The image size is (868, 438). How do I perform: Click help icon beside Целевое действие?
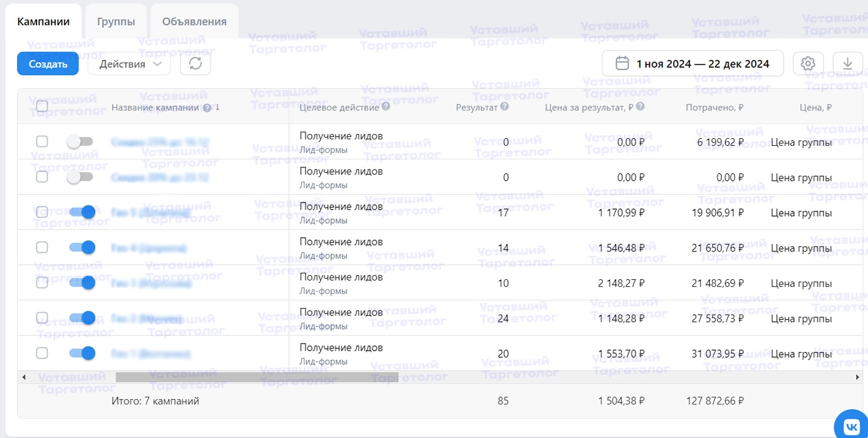coord(386,107)
